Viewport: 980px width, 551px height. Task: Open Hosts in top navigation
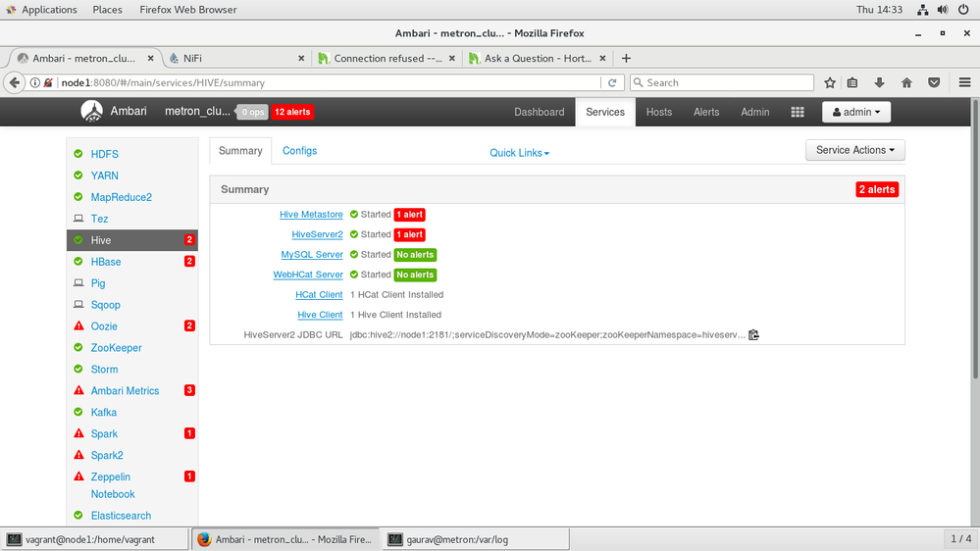(659, 112)
